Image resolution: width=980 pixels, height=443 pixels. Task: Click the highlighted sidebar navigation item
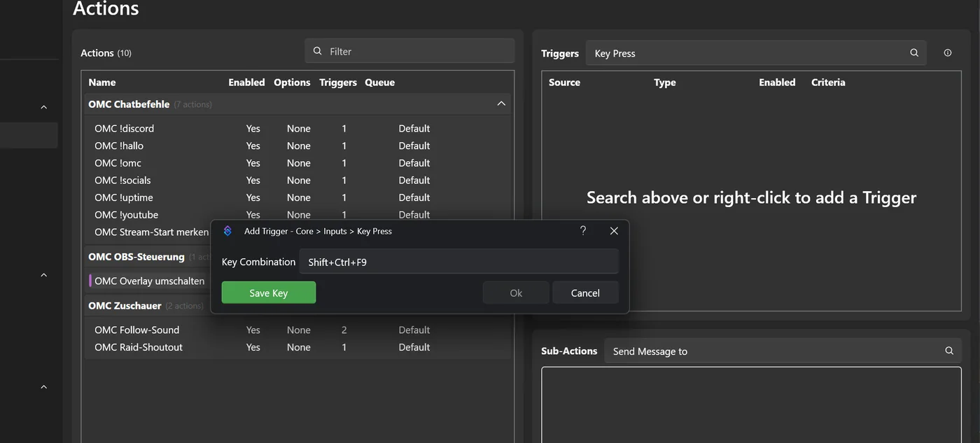29,135
